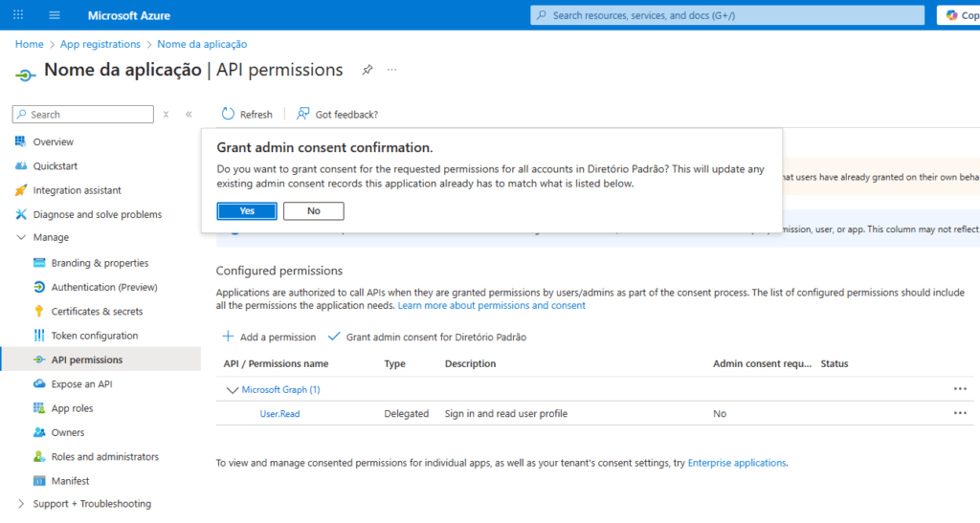The width and height of the screenshot is (980, 523).
Task: Click the checkmark icon for Grant admin consent
Action: tap(334, 337)
